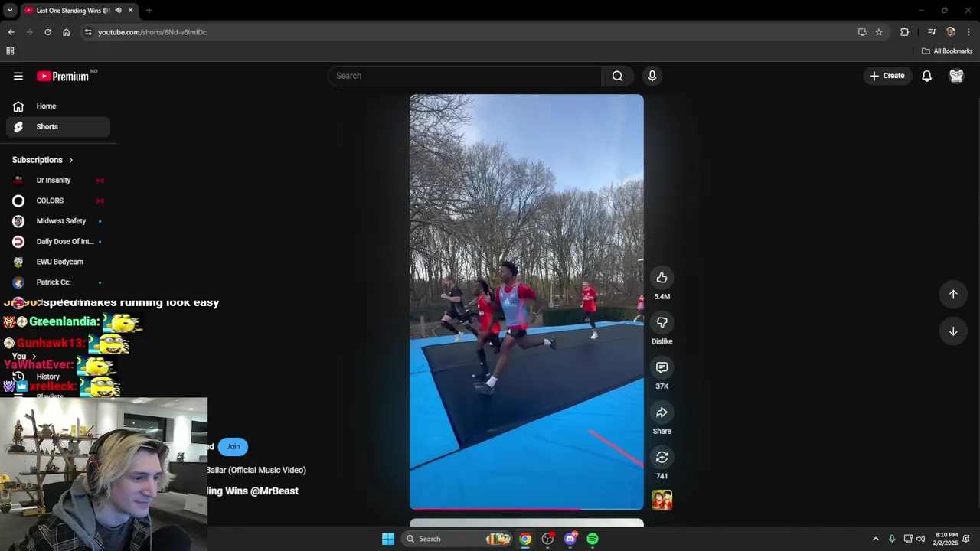
Task: Click the Create button
Action: pyautogui.click(x=887, y=76)
